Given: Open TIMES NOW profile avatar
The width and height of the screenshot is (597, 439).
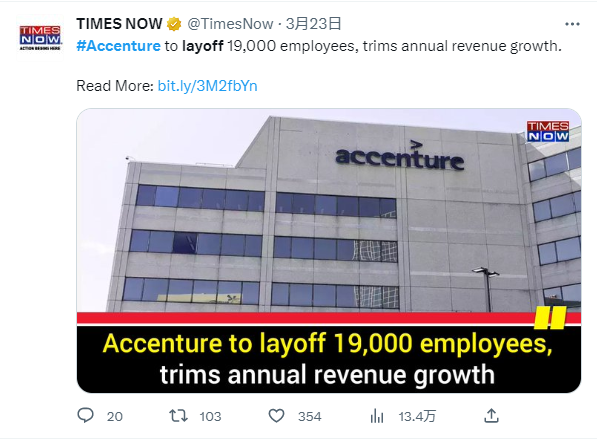Looking at the screenshot, I should 40,38.
